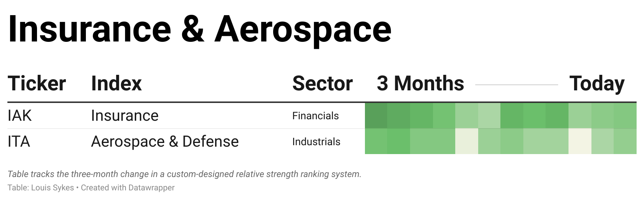
Task: Click the Sector column header
Action: (x=322, y=83)
